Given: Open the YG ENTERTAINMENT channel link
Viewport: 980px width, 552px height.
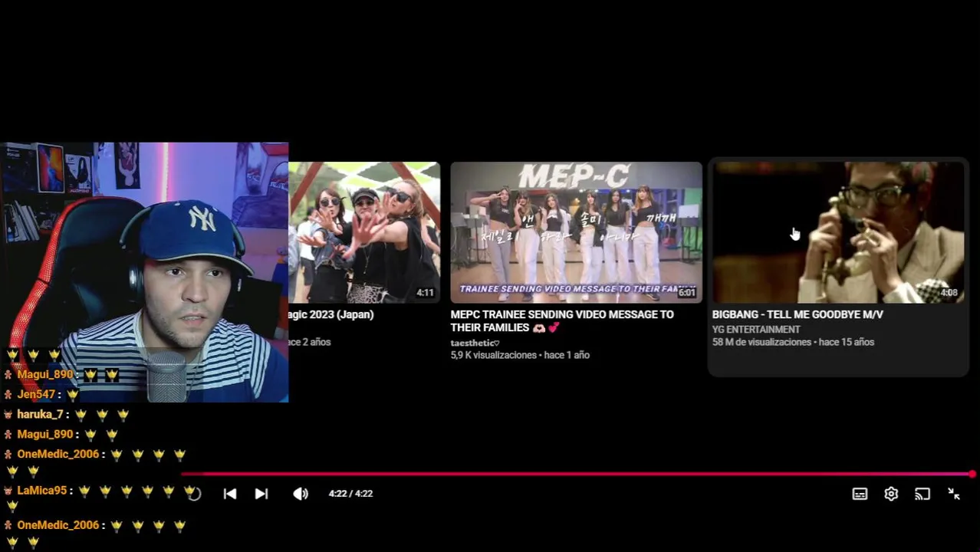Looking at the screenshot, I should [756, 330].
